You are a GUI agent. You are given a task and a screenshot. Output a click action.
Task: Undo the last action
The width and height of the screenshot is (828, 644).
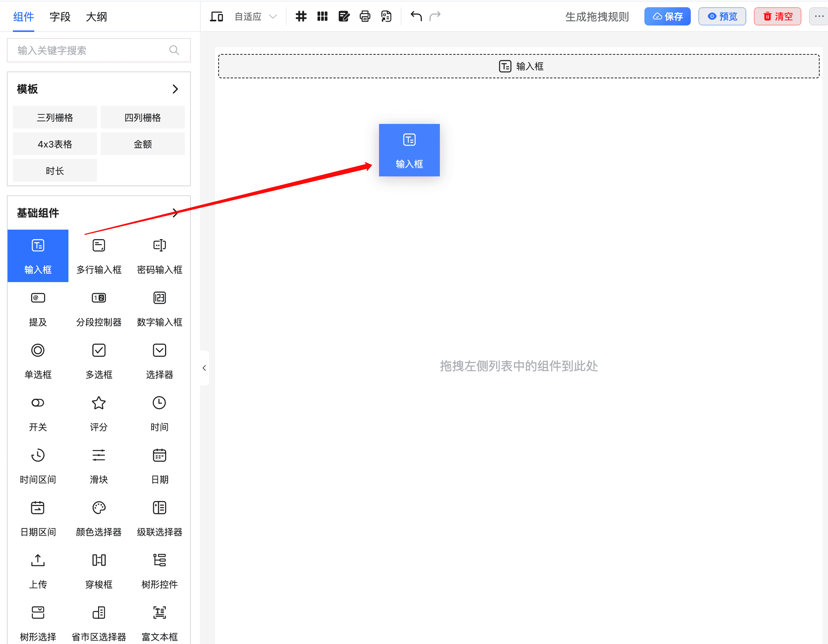coord(416,16)
